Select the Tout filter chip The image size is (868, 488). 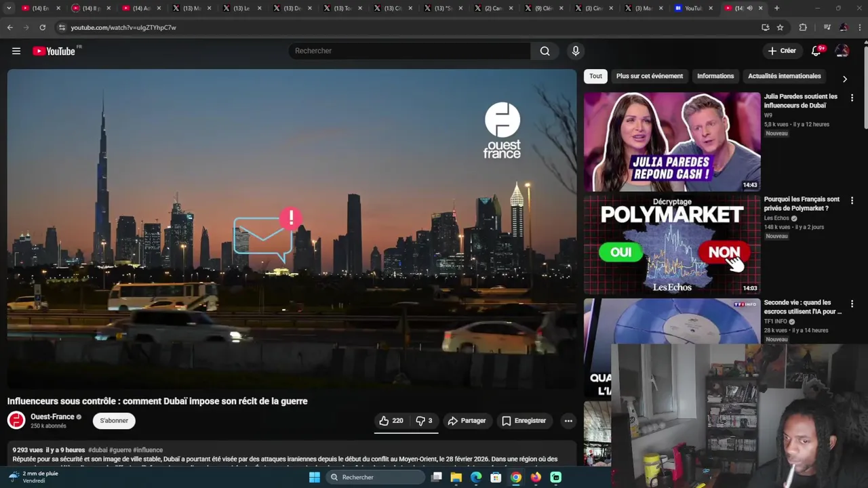point(595,76)
